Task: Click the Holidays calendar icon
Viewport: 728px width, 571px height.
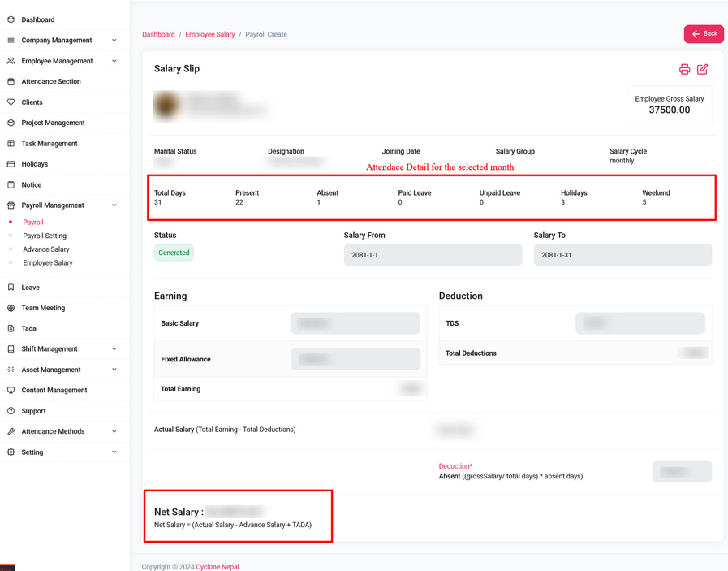Action: coord(11,164)
